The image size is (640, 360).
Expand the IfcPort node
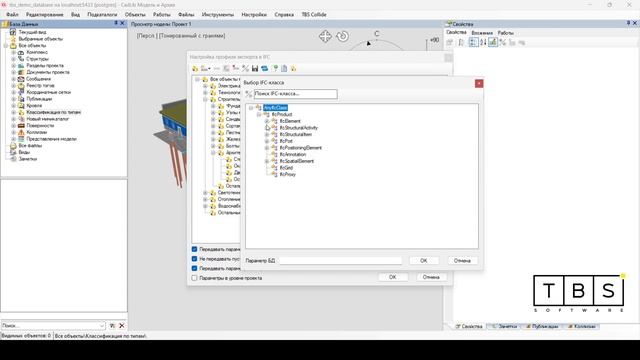click(x=267, y=141)
